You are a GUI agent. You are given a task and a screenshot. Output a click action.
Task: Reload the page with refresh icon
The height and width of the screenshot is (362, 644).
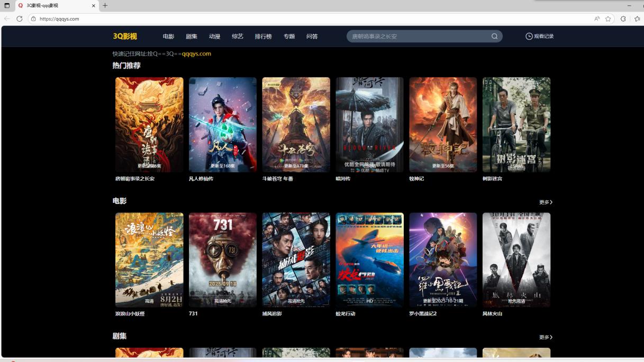coord(20,18)
